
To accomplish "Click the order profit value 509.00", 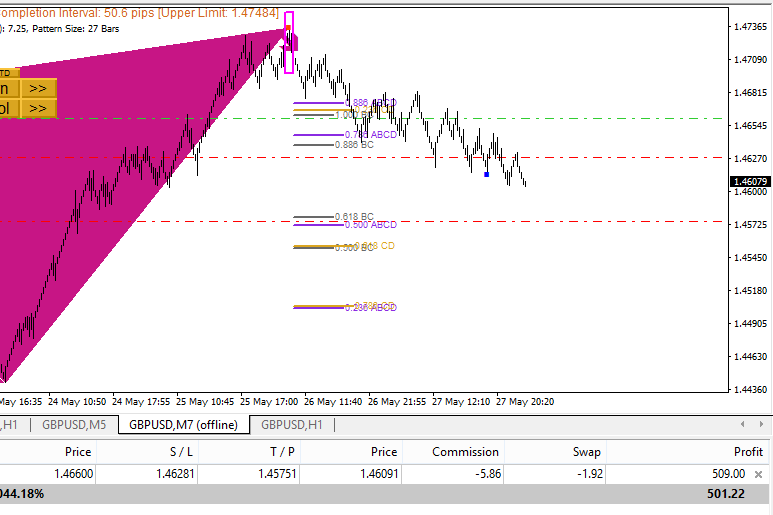I will 728,474.
